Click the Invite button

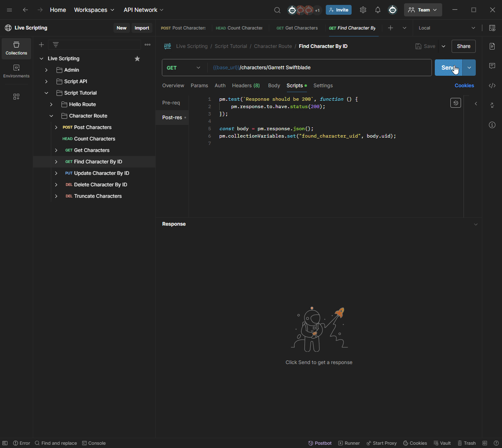click(338, 10)
